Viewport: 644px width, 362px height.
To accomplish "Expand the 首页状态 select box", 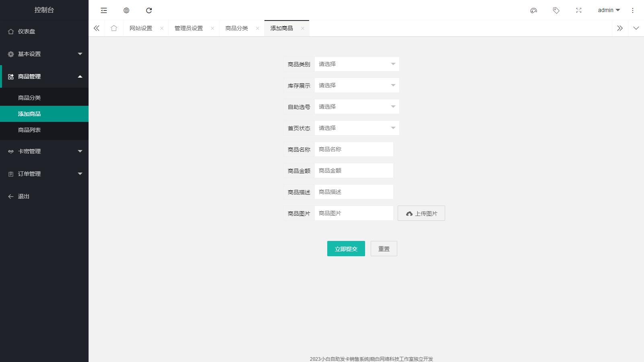I will [x=357, y=128].
